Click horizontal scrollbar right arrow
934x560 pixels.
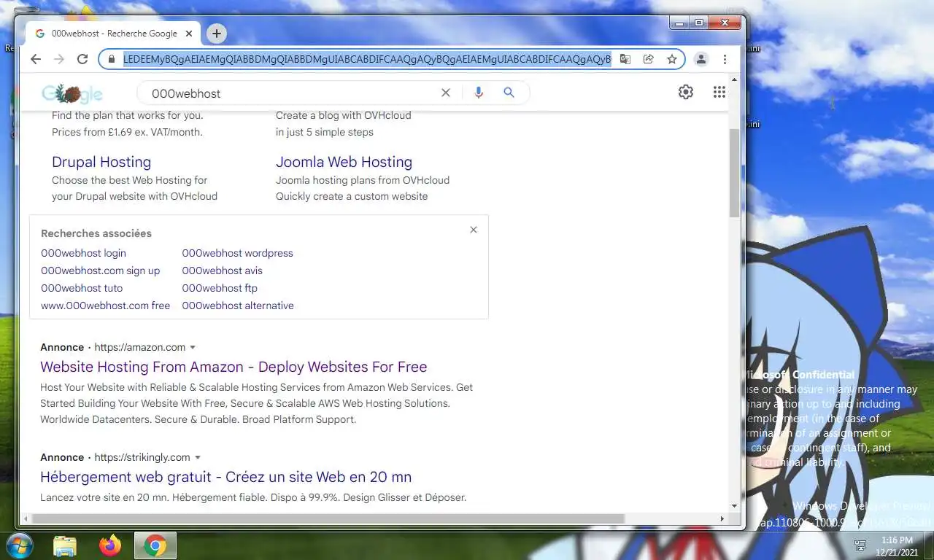click(722, 519)
